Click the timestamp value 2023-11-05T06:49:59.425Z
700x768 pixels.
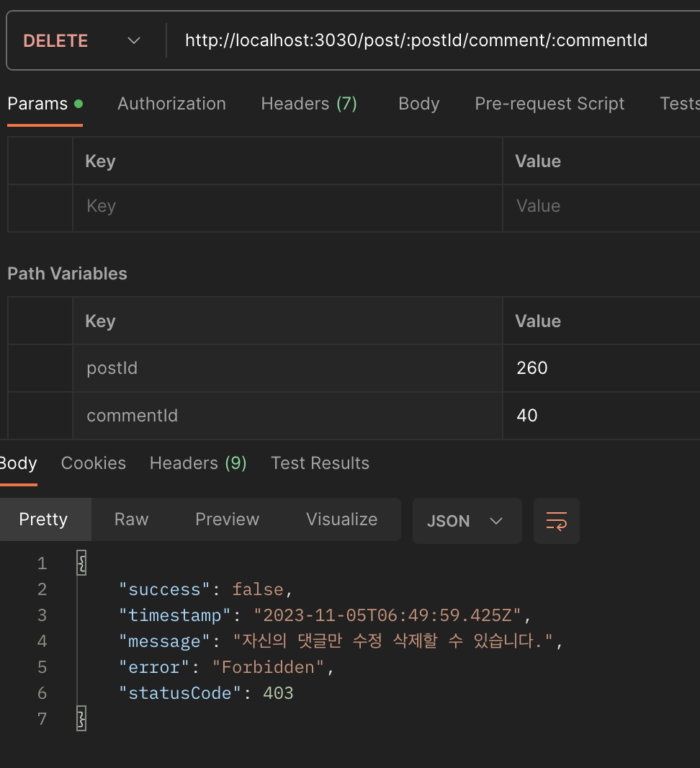[387, 615]
